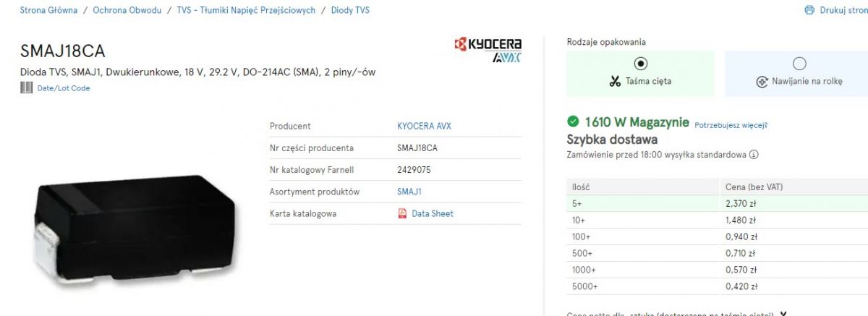Click the barcode icon near Date/Lot Code

26,88
